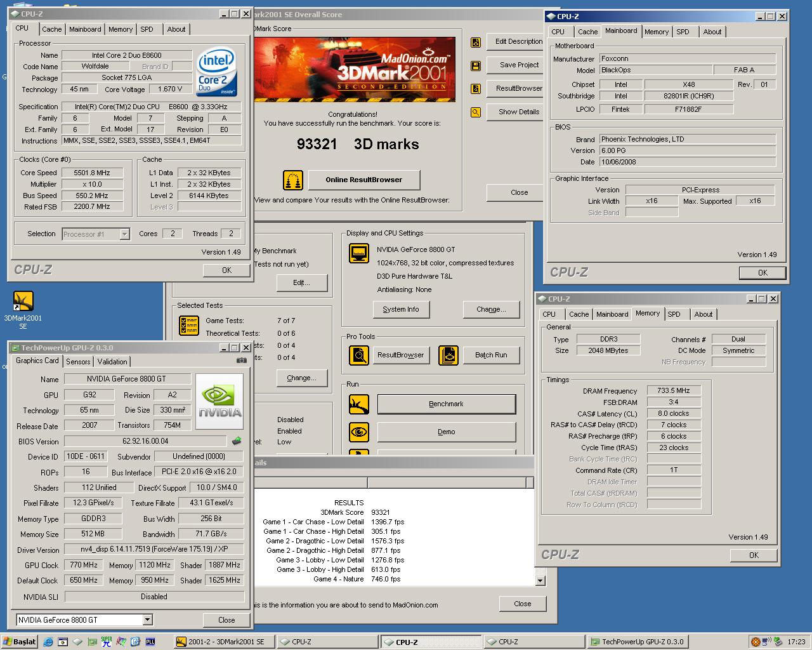The height and width of the screenshot is (650, 812).
Task: Start the Benchmark button in the Run section
Action: [447, 404]
